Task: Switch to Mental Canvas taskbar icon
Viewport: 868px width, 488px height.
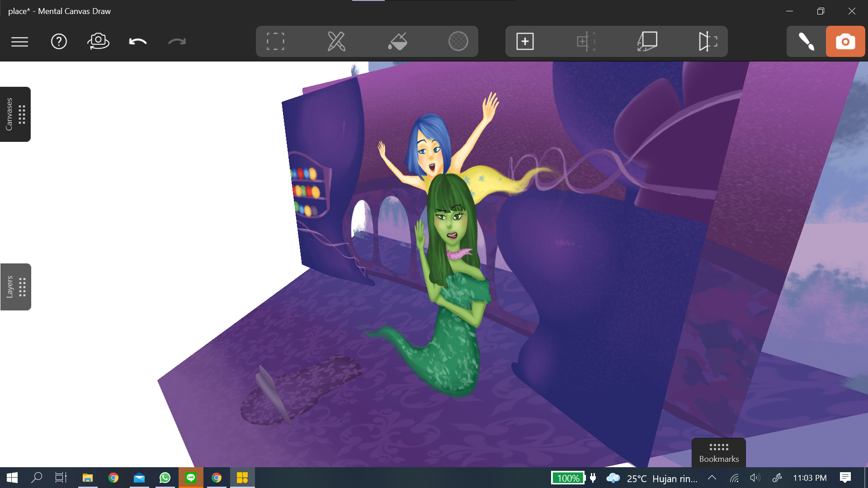Action: [x=242, y=478]
